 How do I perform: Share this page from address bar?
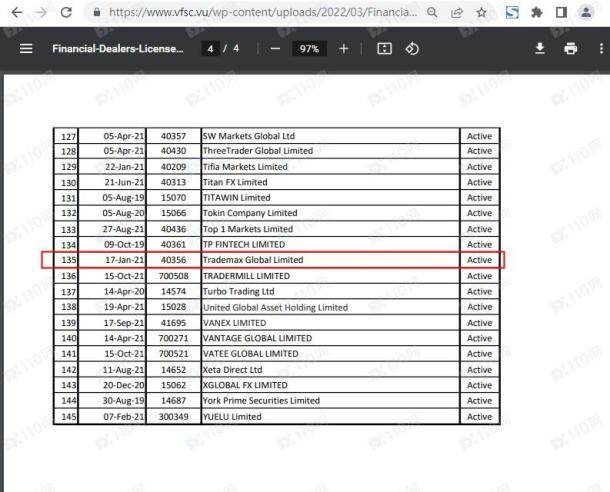(x=456, y=13)
